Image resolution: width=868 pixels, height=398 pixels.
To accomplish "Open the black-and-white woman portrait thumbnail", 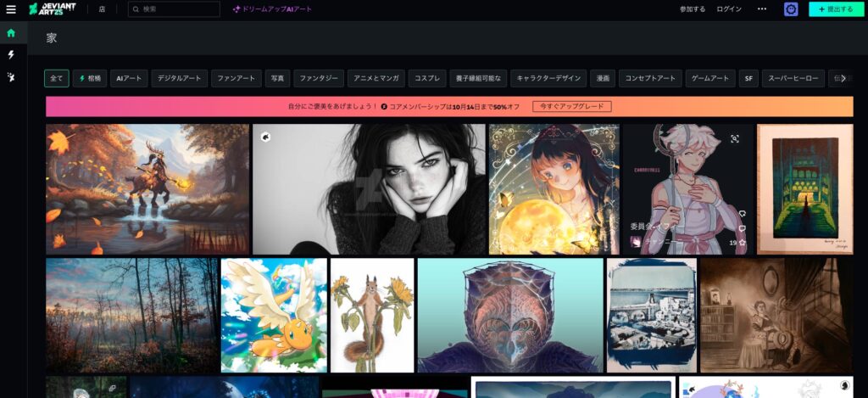I will pos(369,189).
